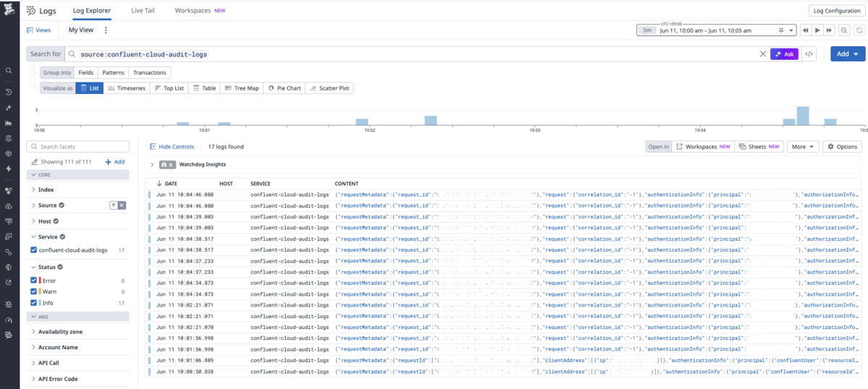The height and width of the screenshot is (389, 868).
Task: Visualize as Top List
Action: [x=170, y=88]
